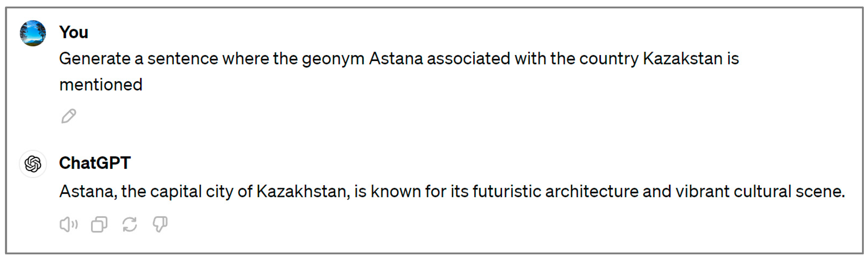Copy the ChatGPT response

point(99,224)
